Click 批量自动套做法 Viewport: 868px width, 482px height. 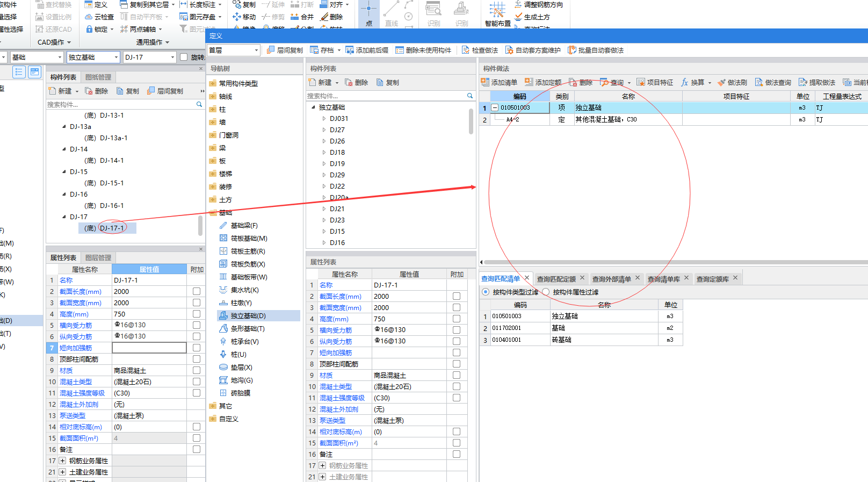[596, 50]
